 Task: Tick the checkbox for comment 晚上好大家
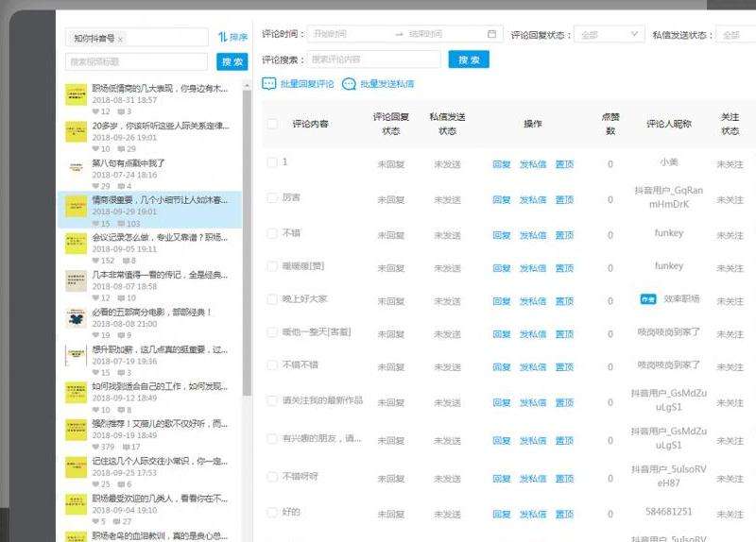(272, 298)
